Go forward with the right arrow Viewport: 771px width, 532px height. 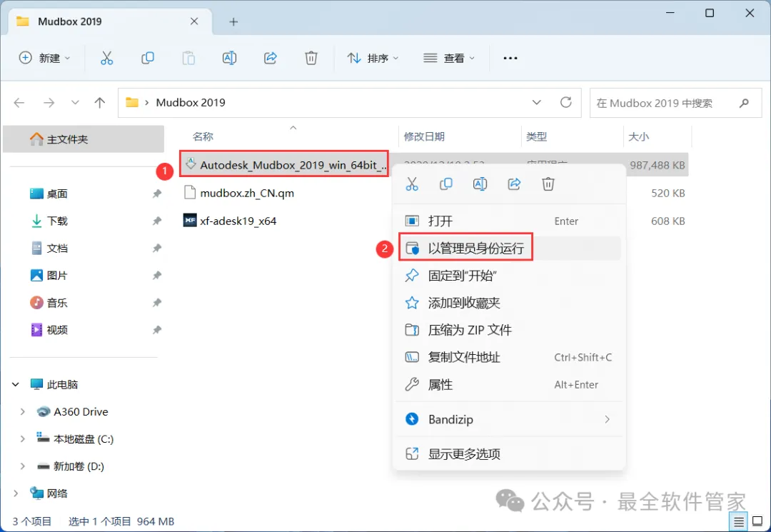point(49,103)
